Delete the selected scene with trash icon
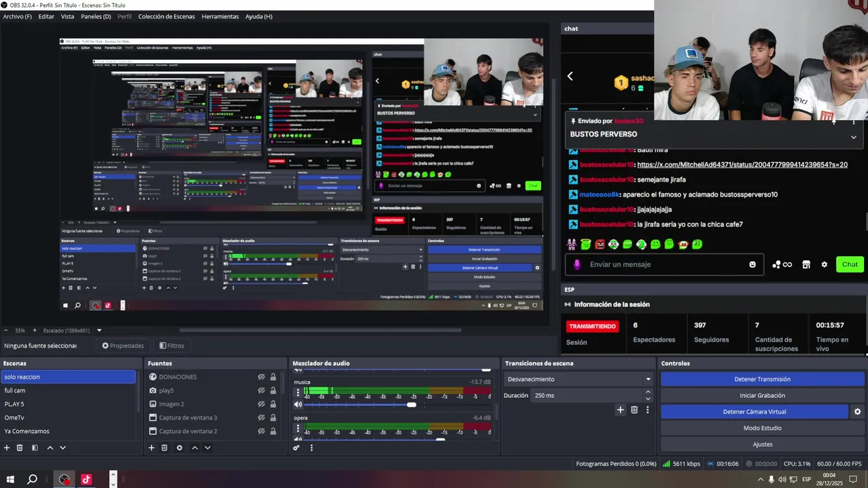868x488 pixels. click(x=20, y=448)
